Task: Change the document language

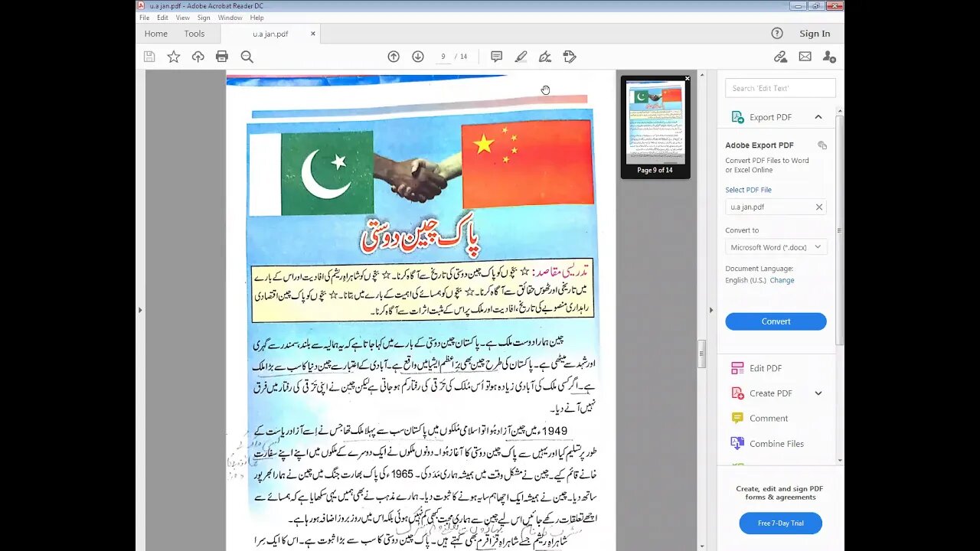Action: [x=782, y=280]
